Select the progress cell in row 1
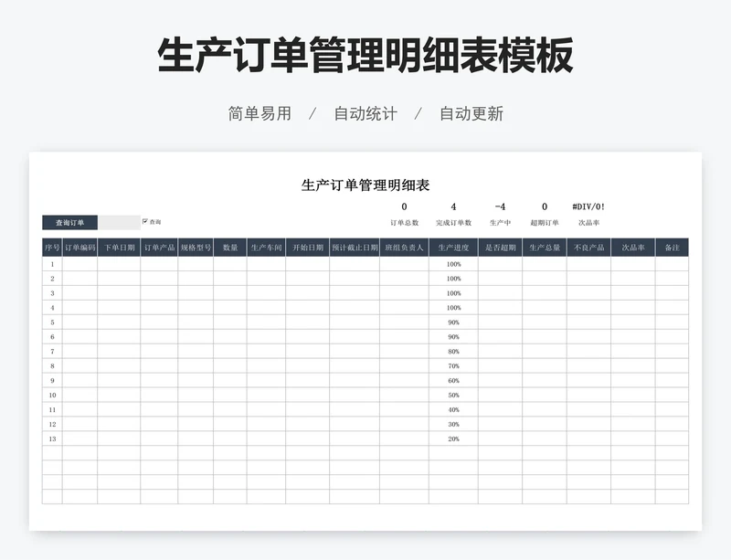 pyautogui.click(x=453, y=264)
